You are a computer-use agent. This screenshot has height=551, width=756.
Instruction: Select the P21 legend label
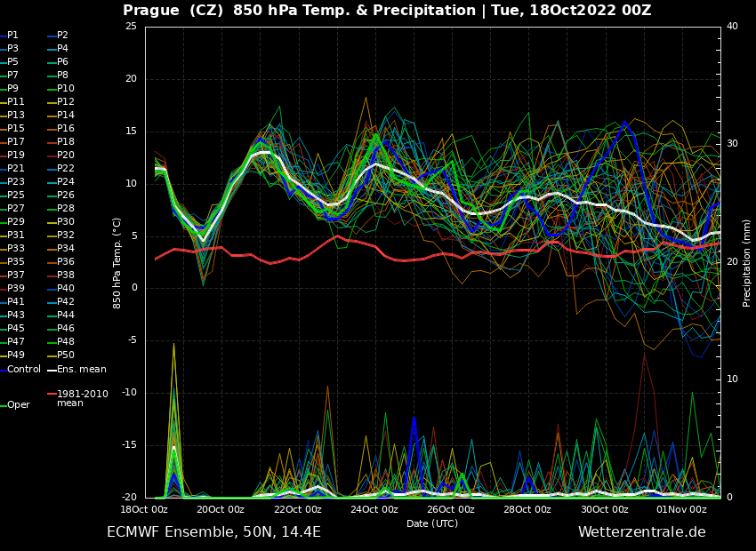15,168
